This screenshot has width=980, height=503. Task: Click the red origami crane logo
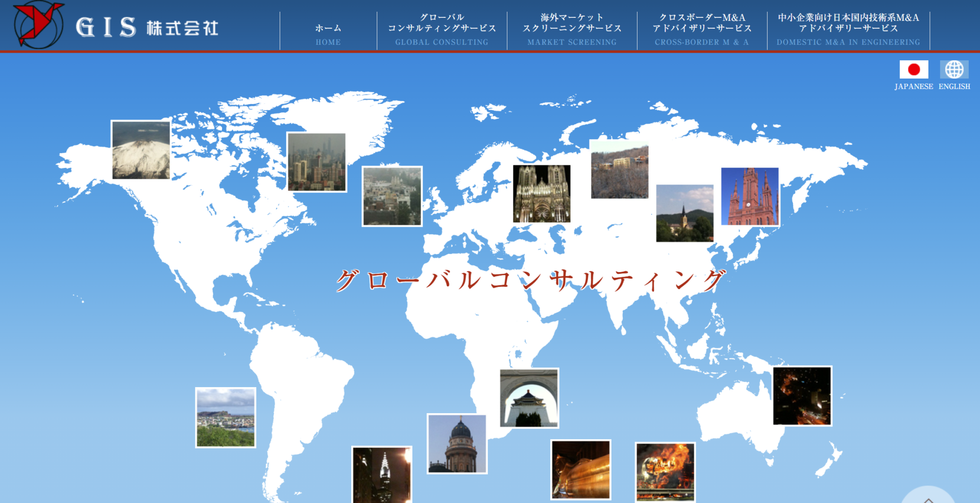(38, 25)
